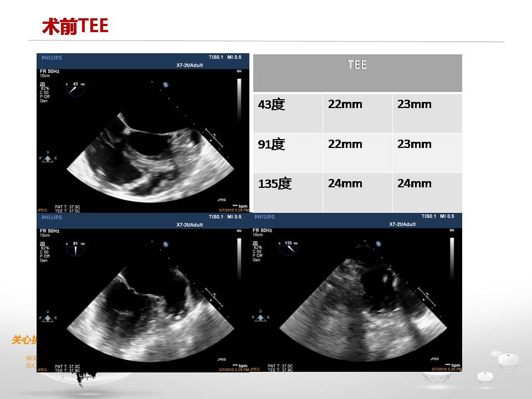
Task: Click TEE T: 37.5C temperature reading
Action: pyautogui.click(x=68, y=211)
